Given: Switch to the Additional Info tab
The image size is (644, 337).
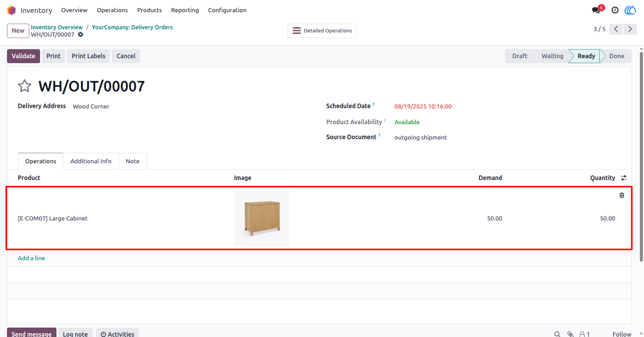Looking at the screenshot, I should tap(91, 161).
